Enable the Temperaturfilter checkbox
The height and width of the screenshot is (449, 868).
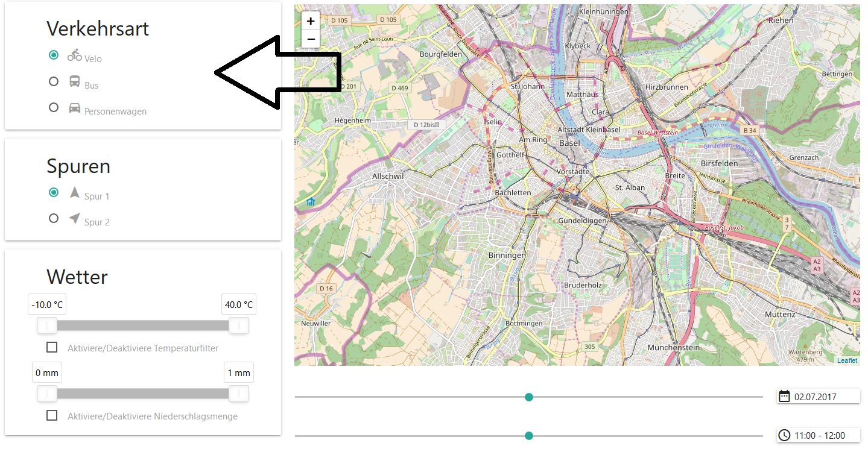pos(52,347)
